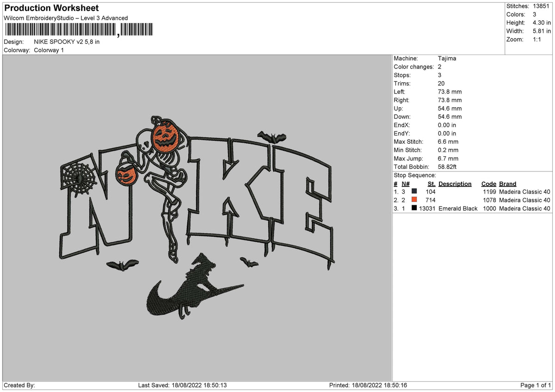Click the "N#" column header
The height and width of the screenshot is (392, 555).
click(406, 184)
